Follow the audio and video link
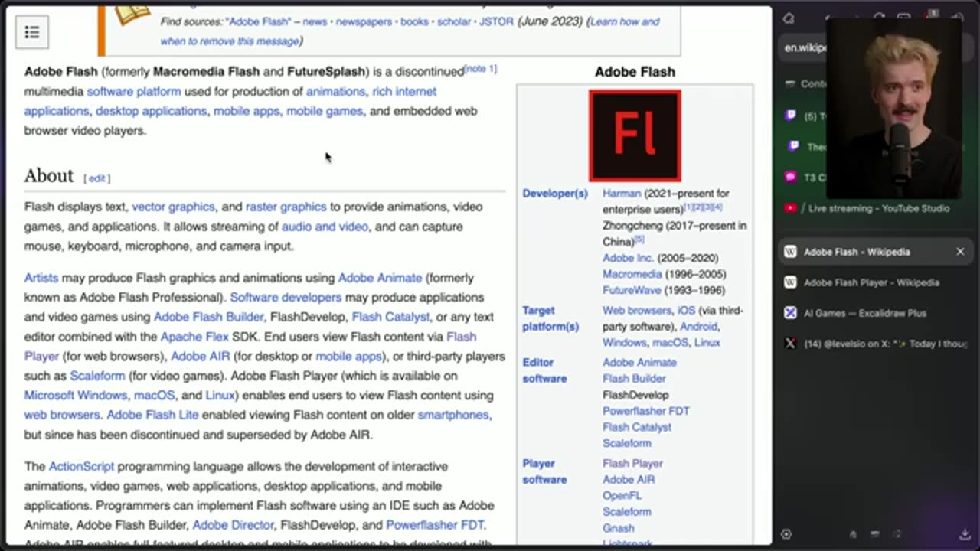This screenshot has height=551, width=980. tap(325, 227)
